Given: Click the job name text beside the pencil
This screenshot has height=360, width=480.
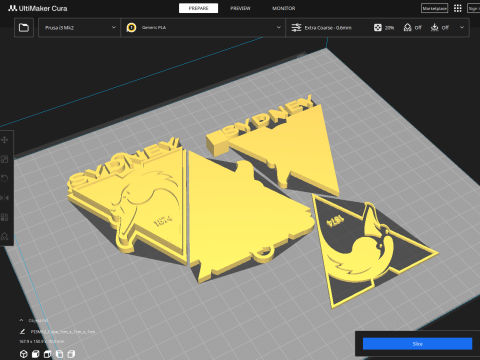Looking at the screenshot, I should 63,332.
